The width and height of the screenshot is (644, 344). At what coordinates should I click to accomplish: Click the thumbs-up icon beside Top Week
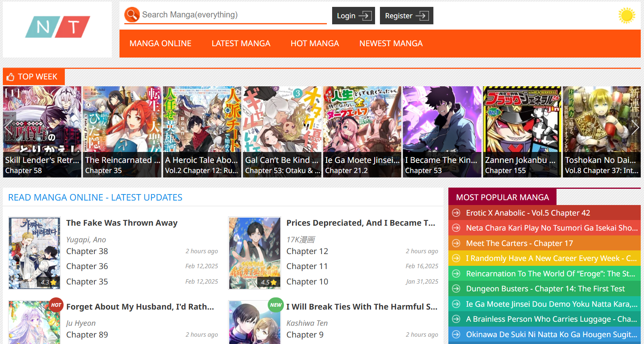click(11, 77)
